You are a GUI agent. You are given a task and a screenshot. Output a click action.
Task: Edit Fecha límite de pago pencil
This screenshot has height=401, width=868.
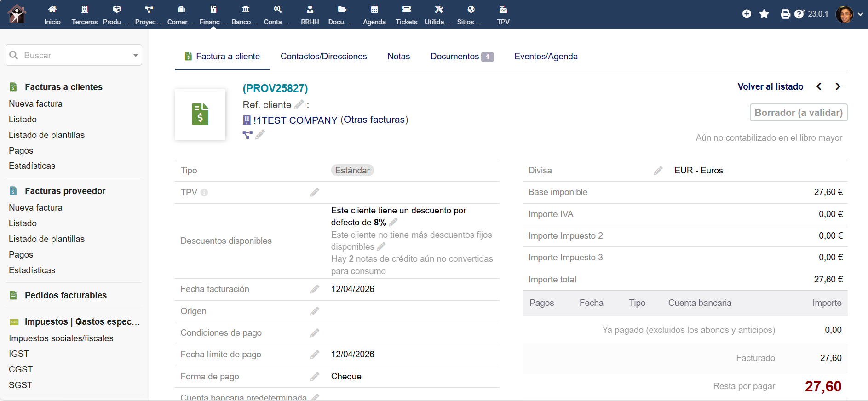click(x=315, y=354)
